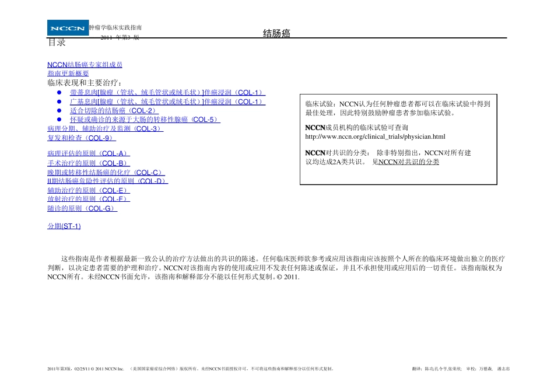Open 随诊的原则 (COL-G) link
The image size is (554, 392).
tap(82, 209)
